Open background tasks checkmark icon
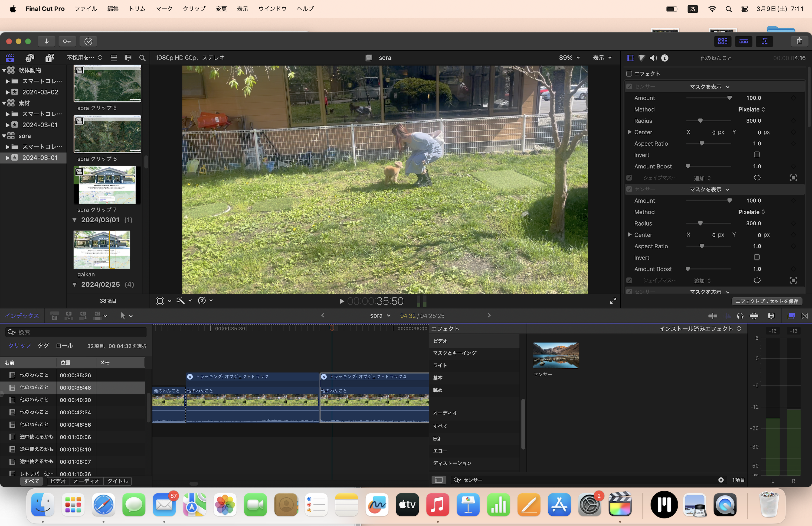The image size is (812, 526). [88, 41]
